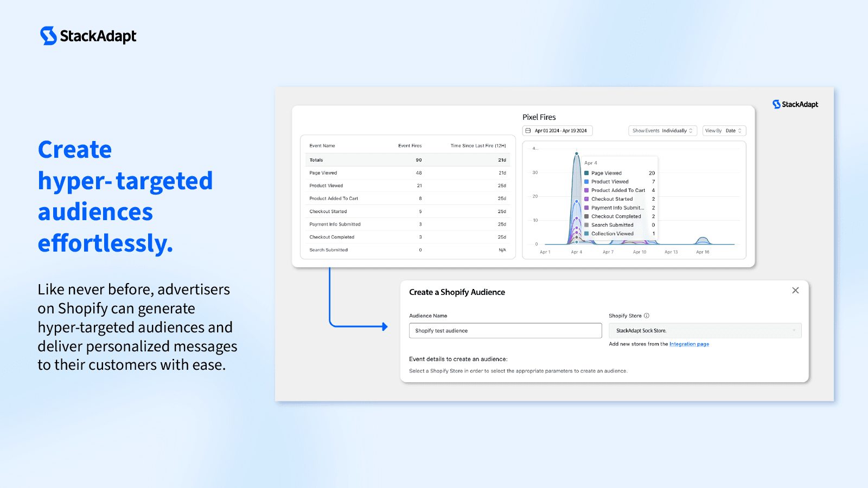Open the View By Date dropdown

pos(724,131)
